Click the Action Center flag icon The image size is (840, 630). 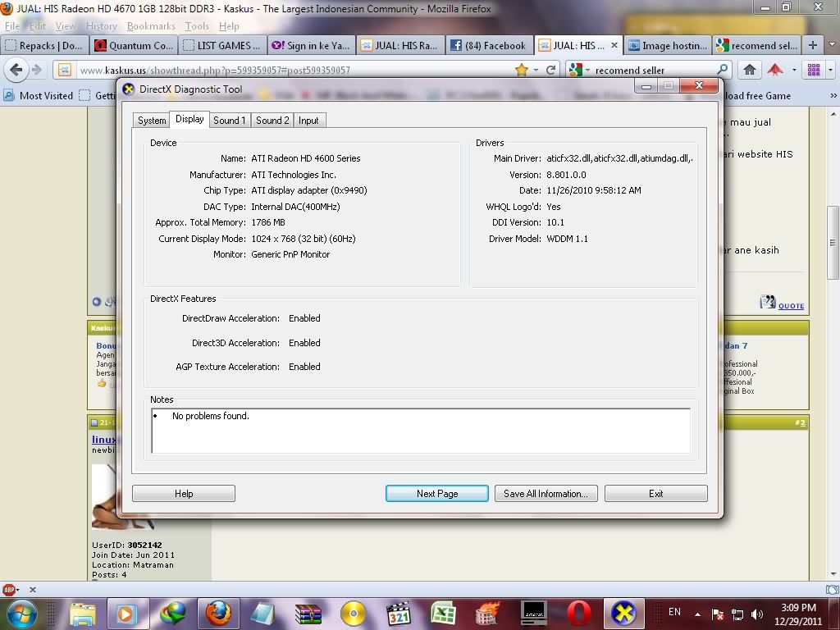pyautogui.click(x=717, y=614)
